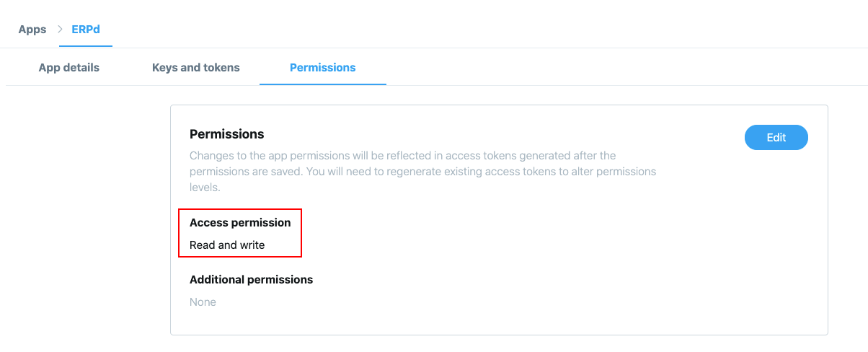Click the first line of the permissions description
The height and width of the screenshot is (352, 868).
click(402, 155)
